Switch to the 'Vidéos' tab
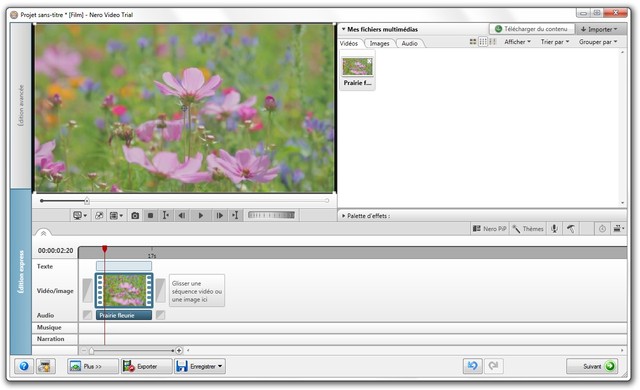This screenshot has width=640, height=390. click(349, 43)
